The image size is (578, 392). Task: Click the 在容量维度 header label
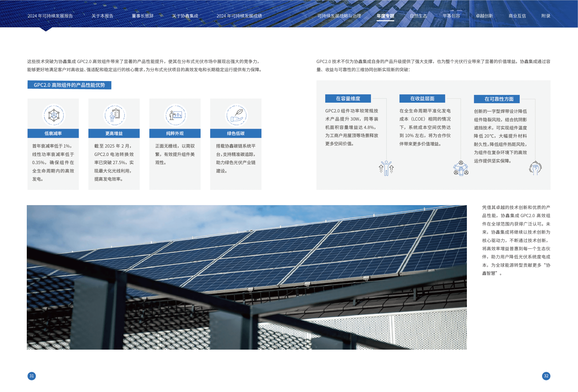(348, 99)
